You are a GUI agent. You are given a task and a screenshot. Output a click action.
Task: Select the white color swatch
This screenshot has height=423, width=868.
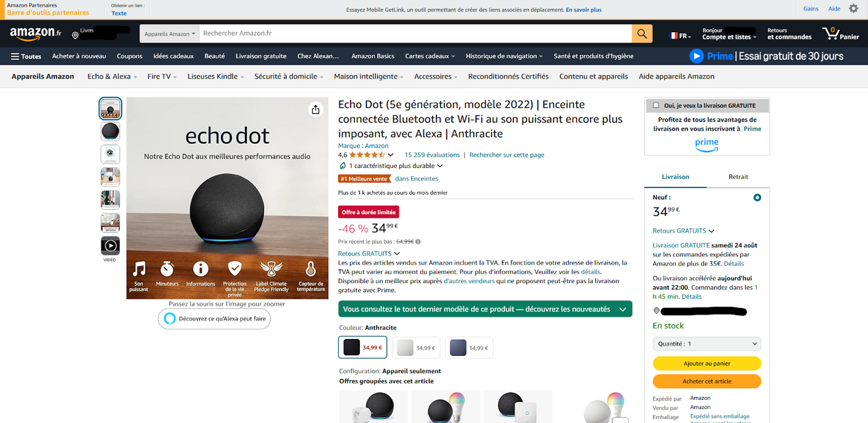pos(415,347)
